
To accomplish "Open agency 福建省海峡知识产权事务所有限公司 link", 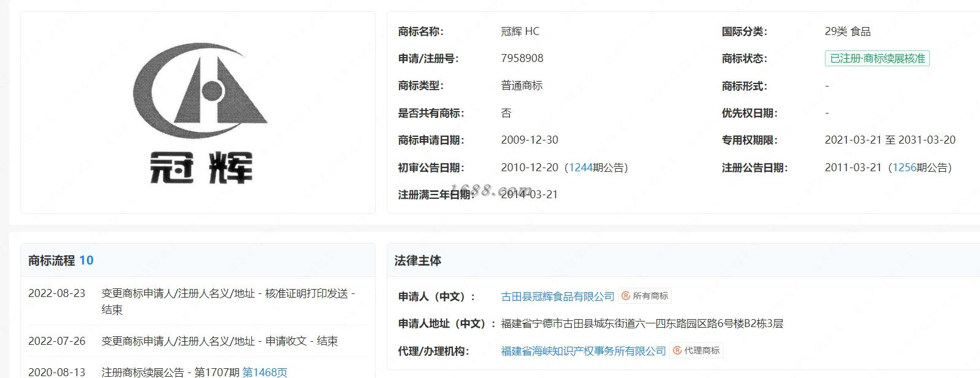I will [583, 351].
